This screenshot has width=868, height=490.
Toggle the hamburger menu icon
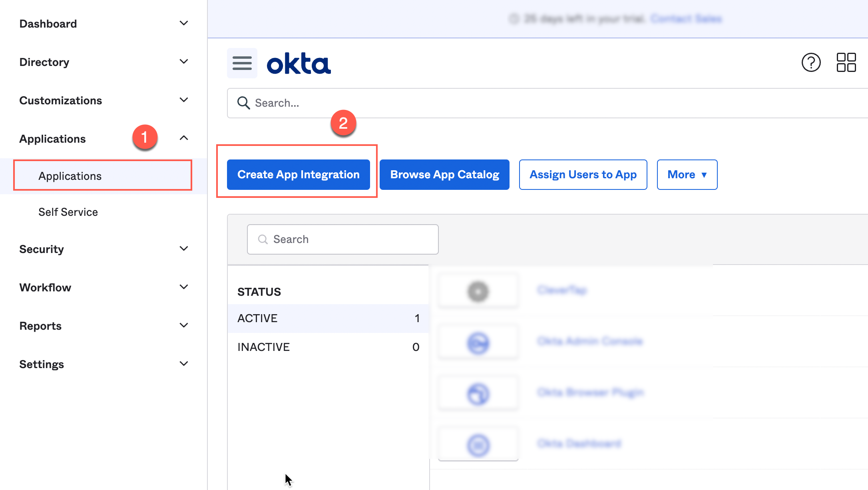pos(242,63)
